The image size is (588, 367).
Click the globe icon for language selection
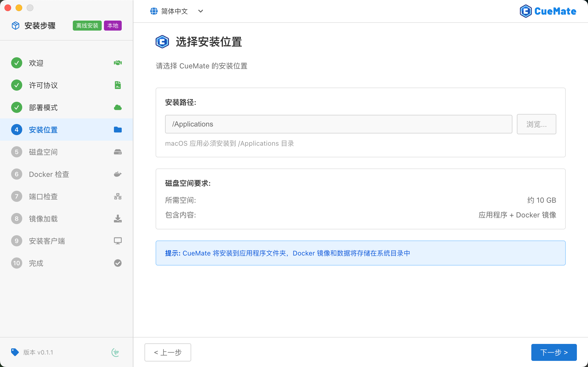click(154, 11)
